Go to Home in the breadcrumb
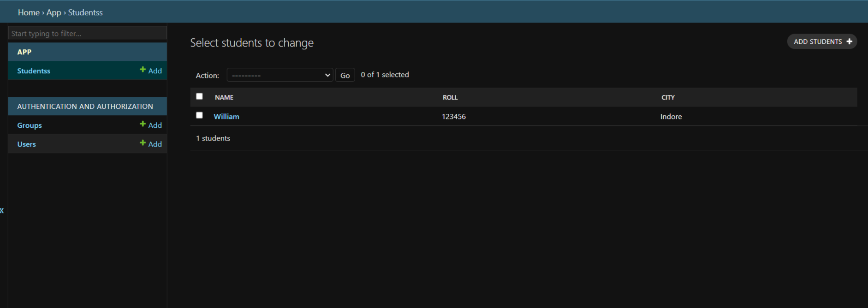The image size is (868, 308). tap(29, 12)
